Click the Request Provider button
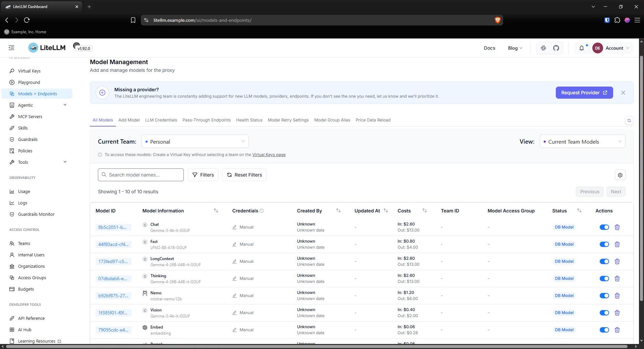Image resolution: width=644 pixels, height=349 pixels. click(x=584, y=93)
